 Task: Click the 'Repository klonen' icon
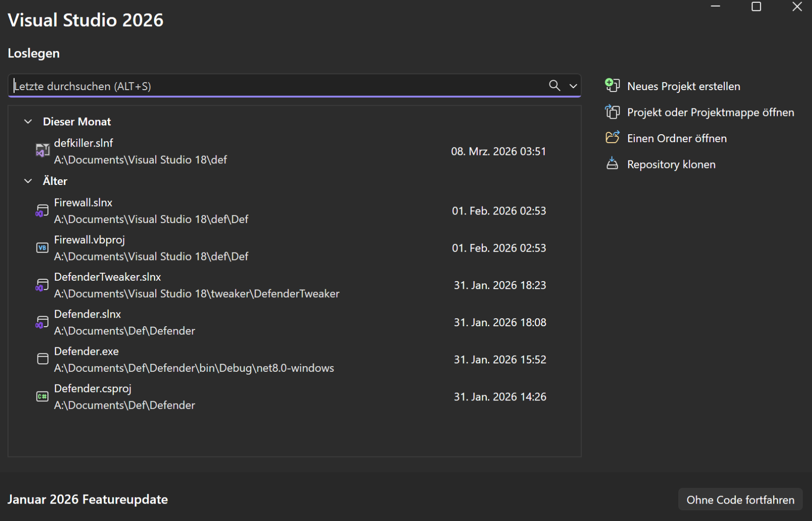pos(612,164)
